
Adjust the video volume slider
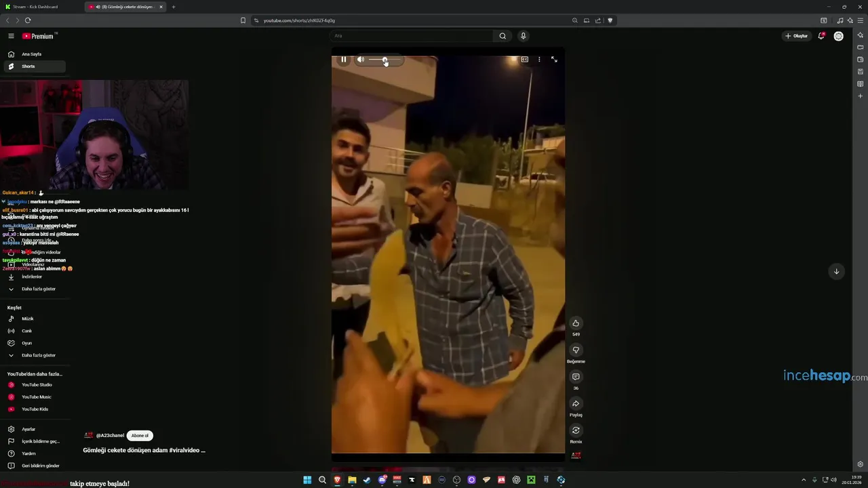click(385, 60)
